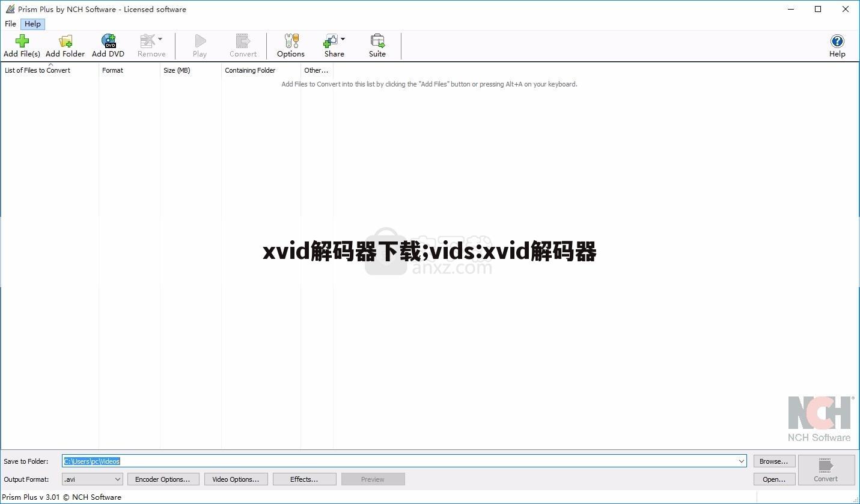This screenshot has width=860, height=504.
Task: Minimize the Prism Plus window
Action: pos(790,9)
